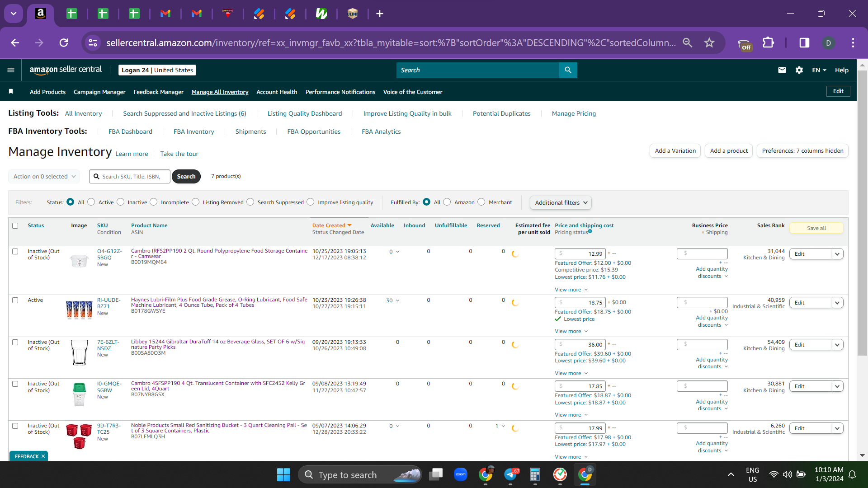Open the Take the tour link
Screen dimensions: 868x488
pos(179,154)
